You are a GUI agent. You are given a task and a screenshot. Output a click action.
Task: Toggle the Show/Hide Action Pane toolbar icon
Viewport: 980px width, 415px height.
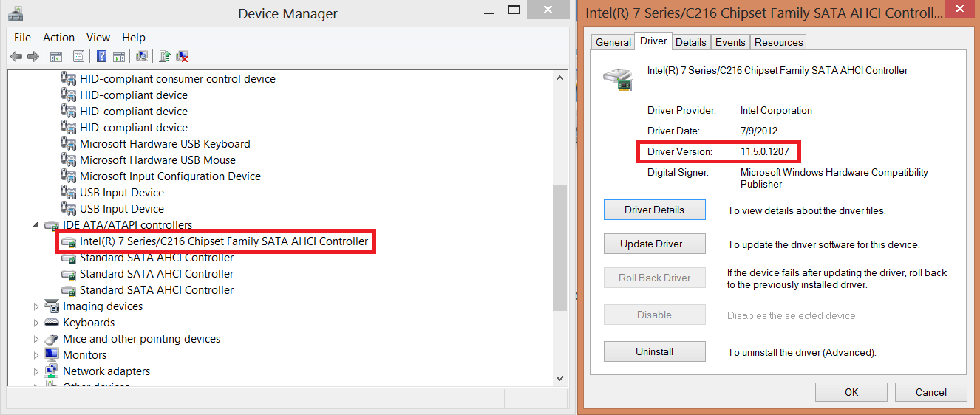pos(118,56)
